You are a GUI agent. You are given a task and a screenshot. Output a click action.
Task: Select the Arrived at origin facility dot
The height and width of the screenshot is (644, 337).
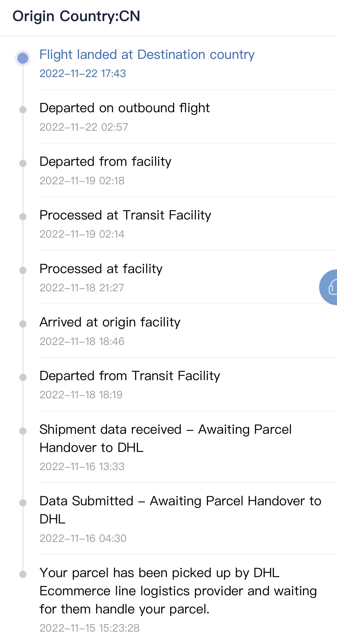coord(23,324)
